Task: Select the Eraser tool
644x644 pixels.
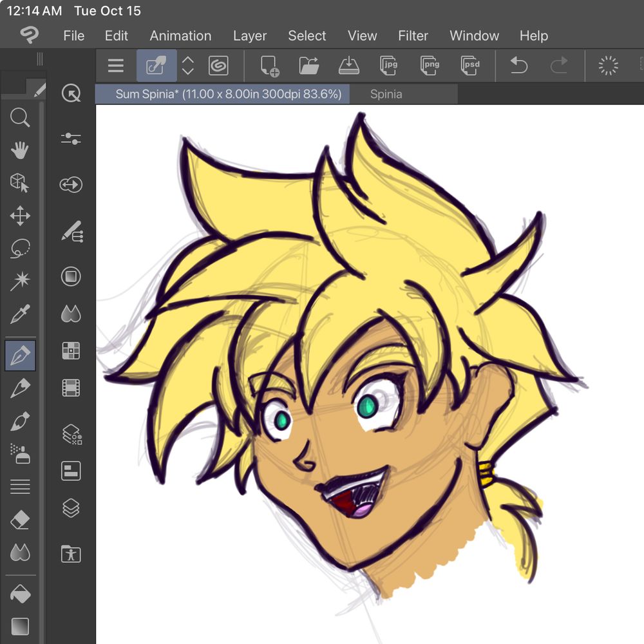Action: 20,519
